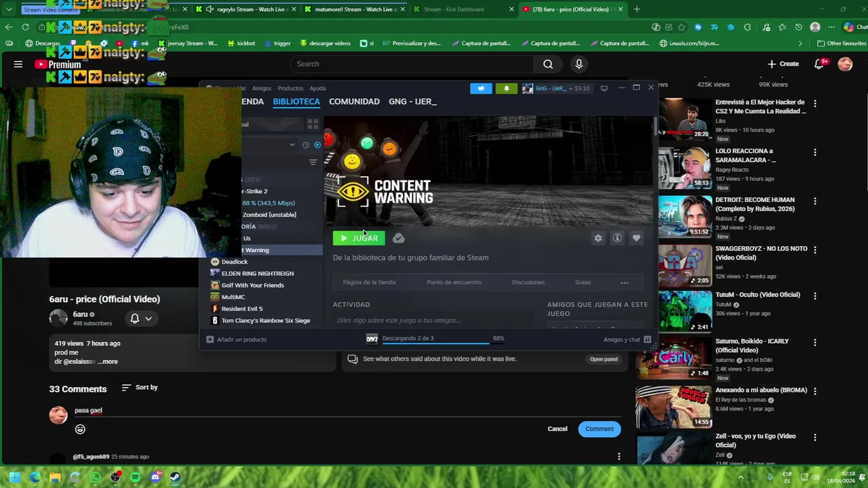Open the Windows Start menu
The height and width of the screenshot is (488, 868).
coord(14,477)
